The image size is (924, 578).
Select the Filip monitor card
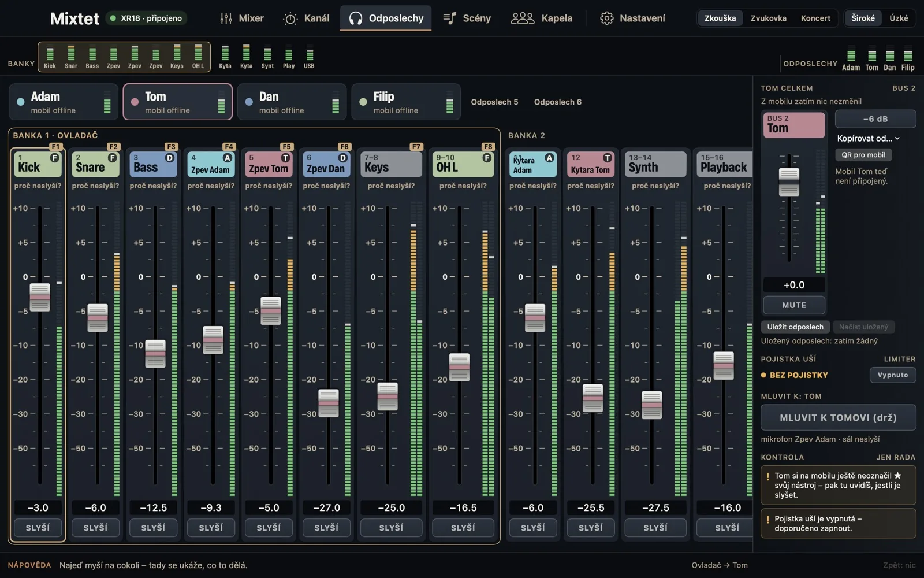coord(406,102)
